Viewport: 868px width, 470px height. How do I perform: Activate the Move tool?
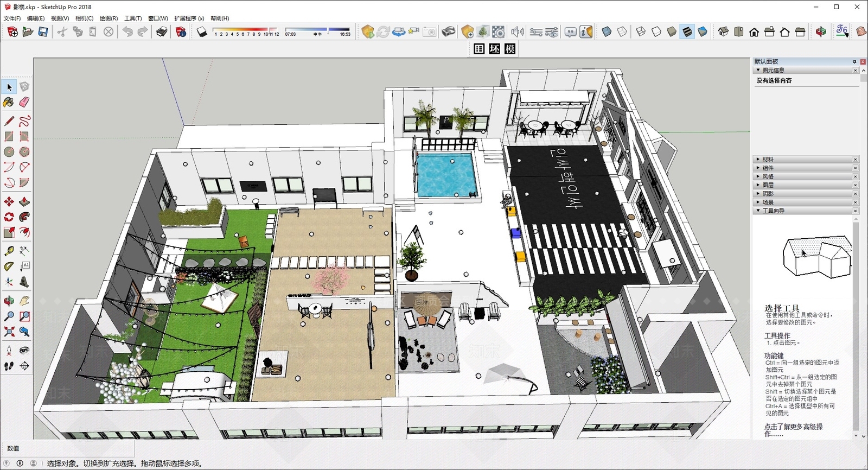(x=9, y=201)
